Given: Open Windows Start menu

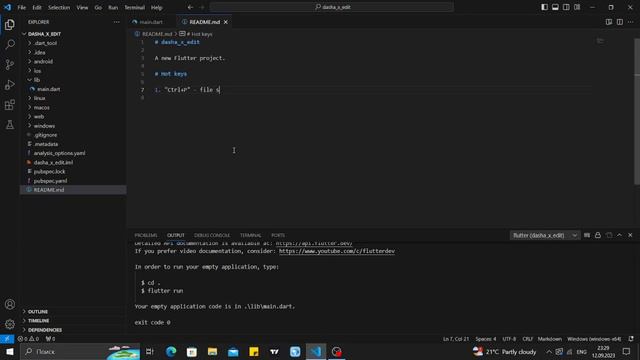Looking at the screenshot, I should [x=10, y=351].
